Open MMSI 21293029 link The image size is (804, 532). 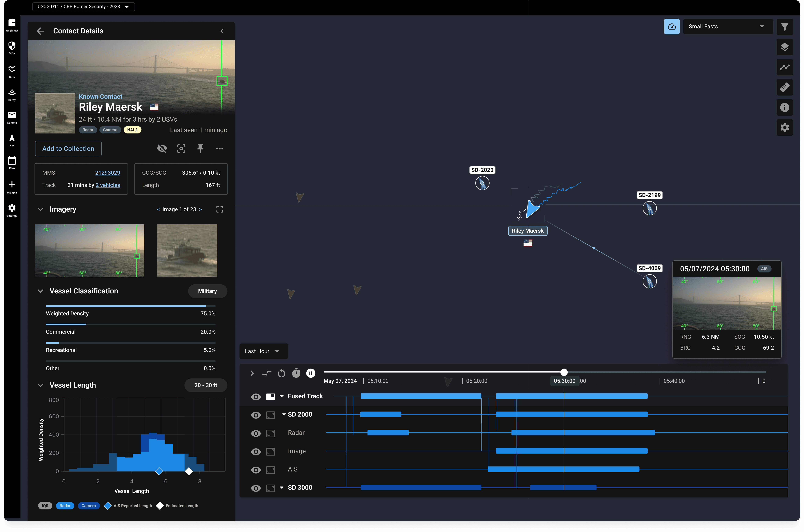tap(108, 173)
